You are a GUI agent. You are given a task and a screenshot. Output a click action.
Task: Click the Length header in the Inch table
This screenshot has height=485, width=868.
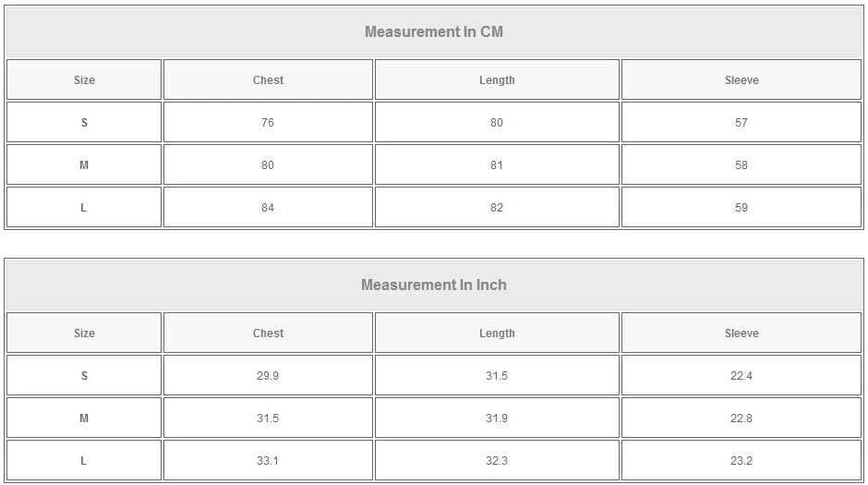point(497,333)
